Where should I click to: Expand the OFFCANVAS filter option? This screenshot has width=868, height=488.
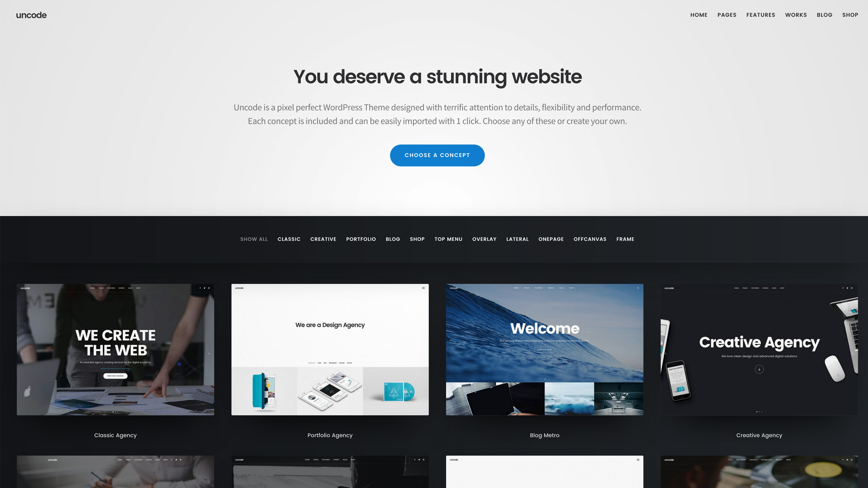[x=590, y=239]
